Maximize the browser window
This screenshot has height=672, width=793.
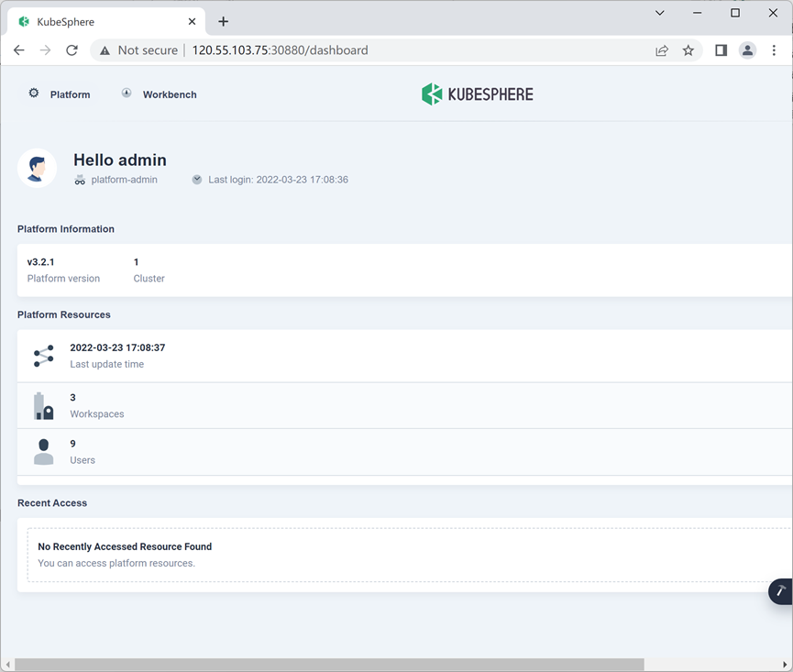coord(735,13)
